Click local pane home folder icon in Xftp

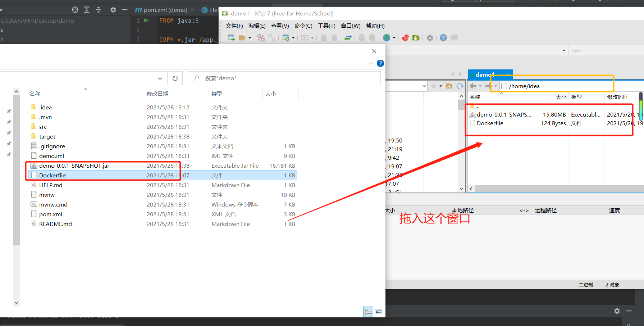pos(449,86)
